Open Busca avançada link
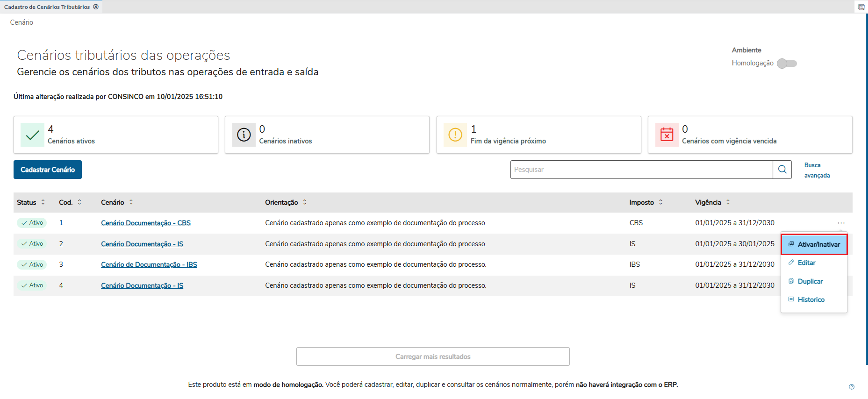868x399 pixels. coord(817,170)
